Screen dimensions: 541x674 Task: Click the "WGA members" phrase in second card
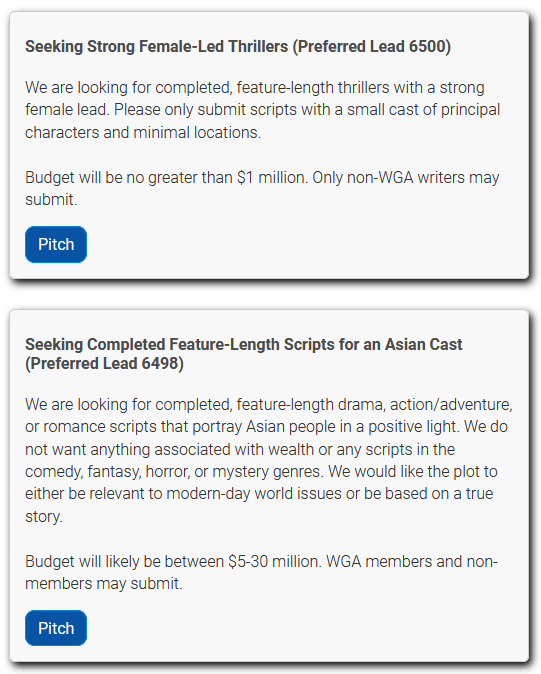379,561
